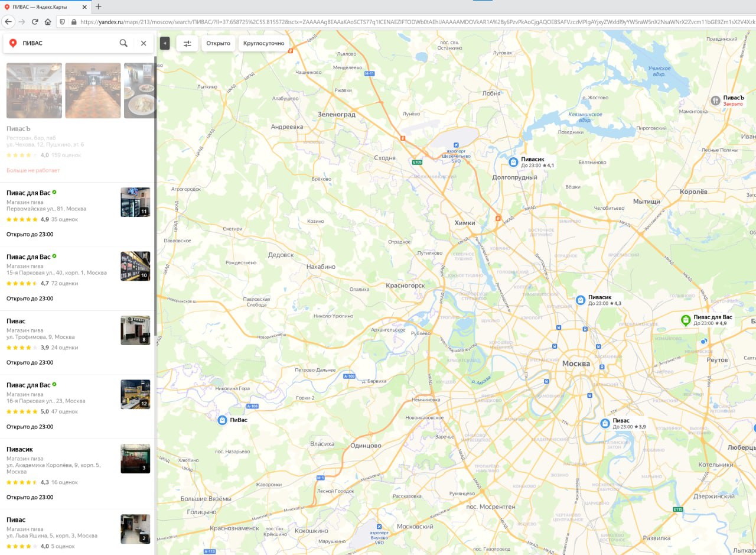Open new browser tab plus button
Image resolution: width=756 pixels, height=555 pixels.
pos(98,7)
